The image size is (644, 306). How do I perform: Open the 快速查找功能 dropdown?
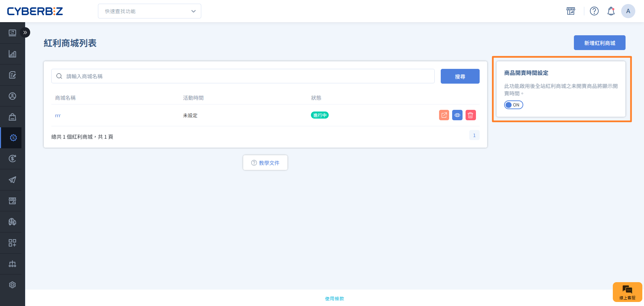click(x=150, y=11)
